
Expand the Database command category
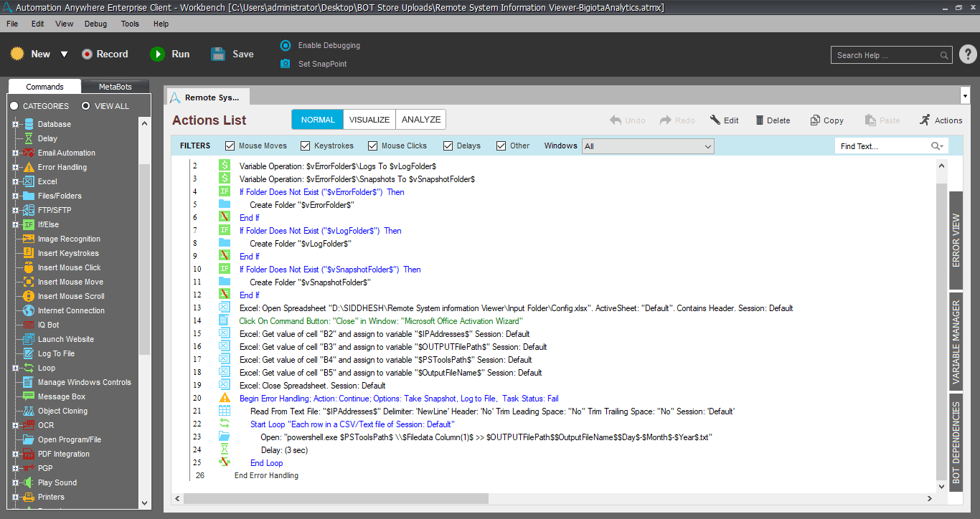(15, 124)
